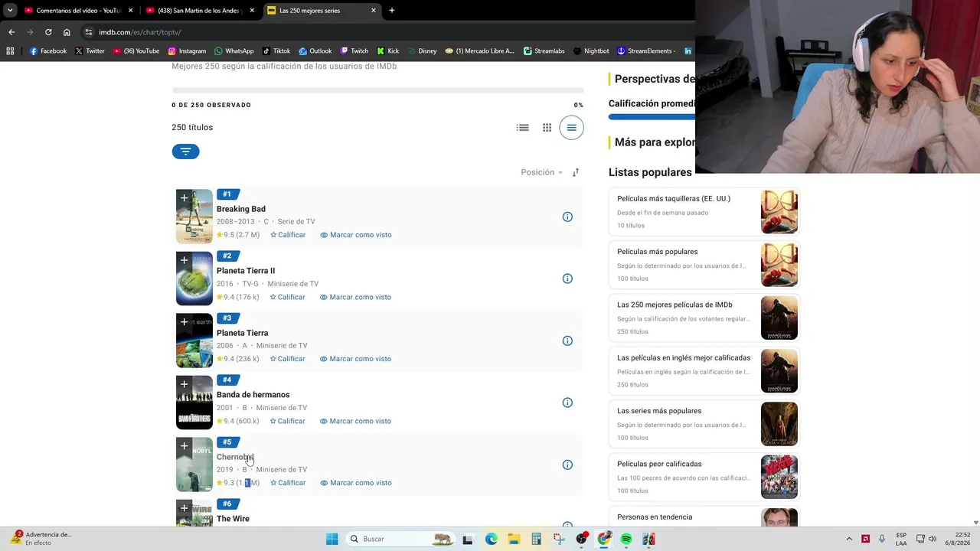Image resolution: width=980 pixels, height=551 pixels.
Task: Show info for Breaking Bad
Action: tap(567, 217)
